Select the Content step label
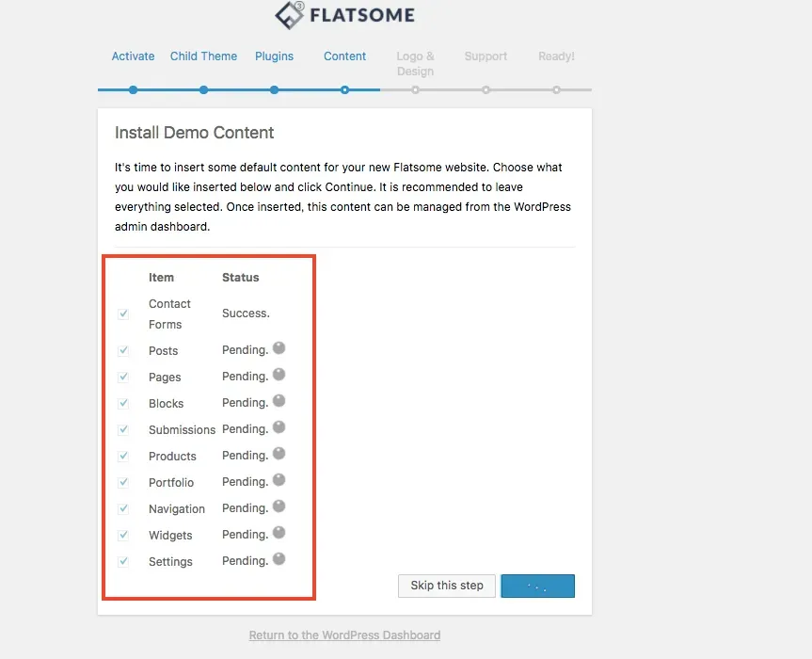812x659 pixels. pos(344,56)
